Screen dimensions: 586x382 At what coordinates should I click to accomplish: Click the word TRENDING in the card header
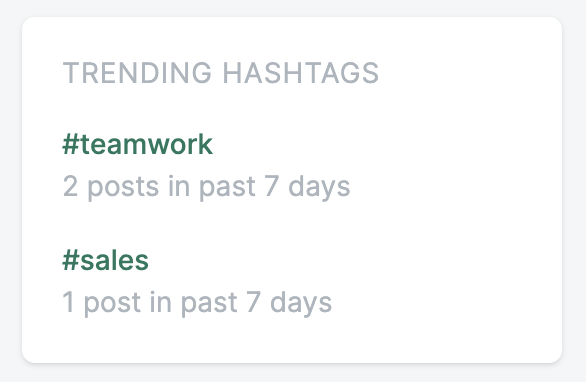click(x=138, y=73)
